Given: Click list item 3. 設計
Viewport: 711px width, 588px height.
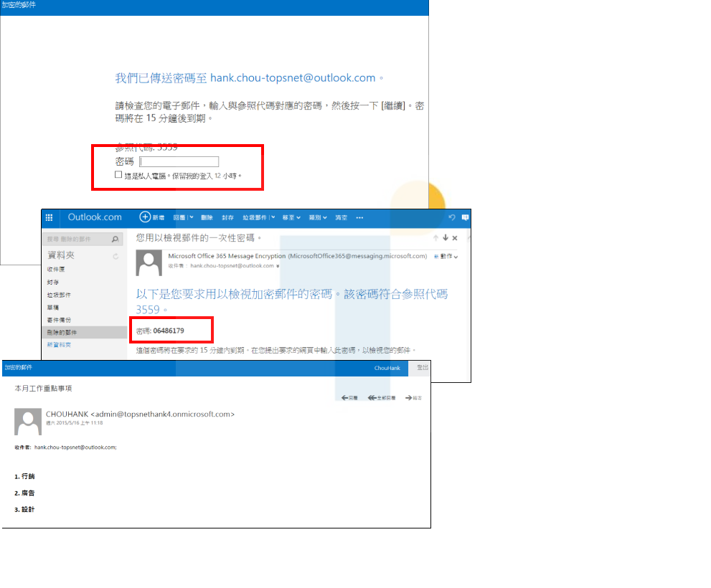Looking at the screenshot, I should pyautogui.click(x=24, y=509).
